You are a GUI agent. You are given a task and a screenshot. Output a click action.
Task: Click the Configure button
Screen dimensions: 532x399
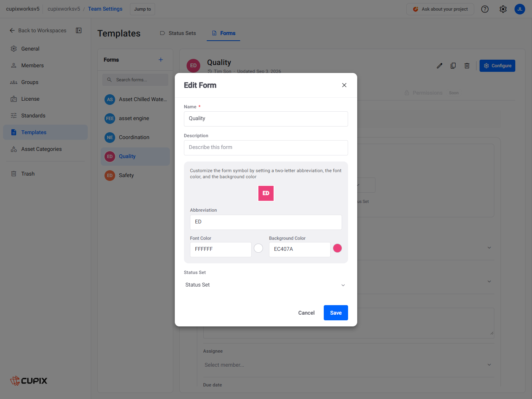(497, 66)
